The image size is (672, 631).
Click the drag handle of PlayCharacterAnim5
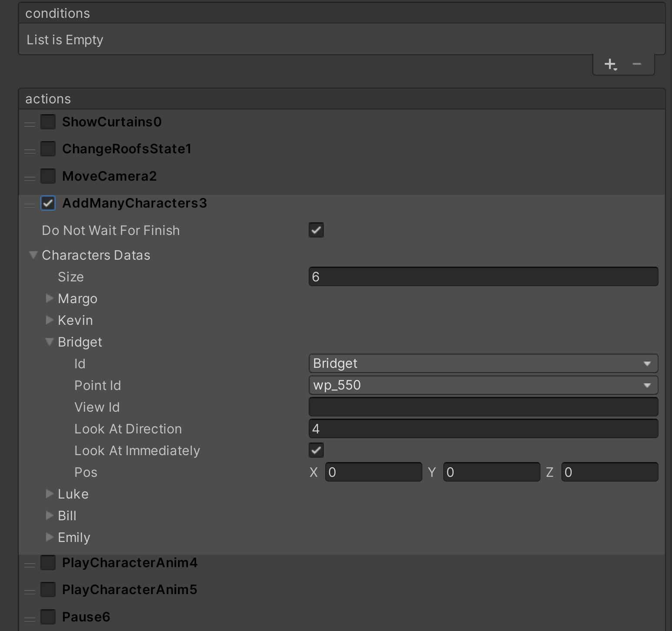pos(30,592)
